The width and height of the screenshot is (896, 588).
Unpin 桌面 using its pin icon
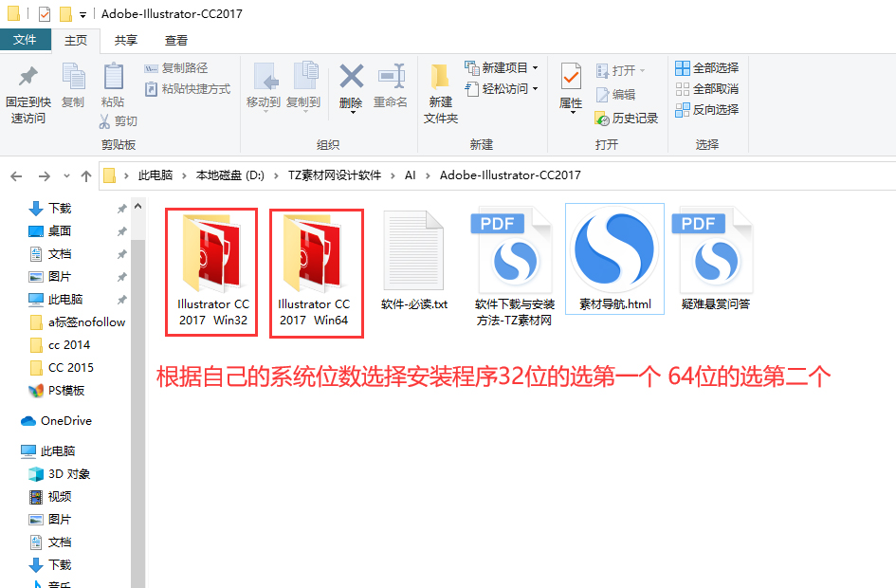121,231
